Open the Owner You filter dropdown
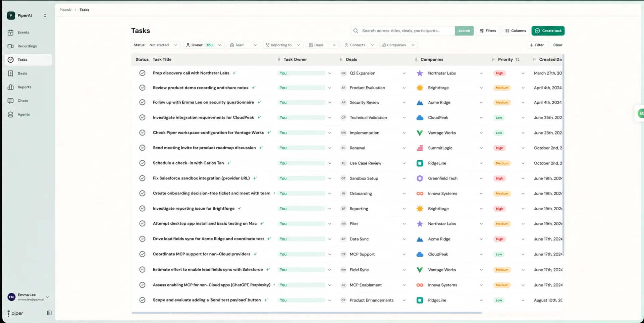The image size is (644, 323). click(204, 45)
